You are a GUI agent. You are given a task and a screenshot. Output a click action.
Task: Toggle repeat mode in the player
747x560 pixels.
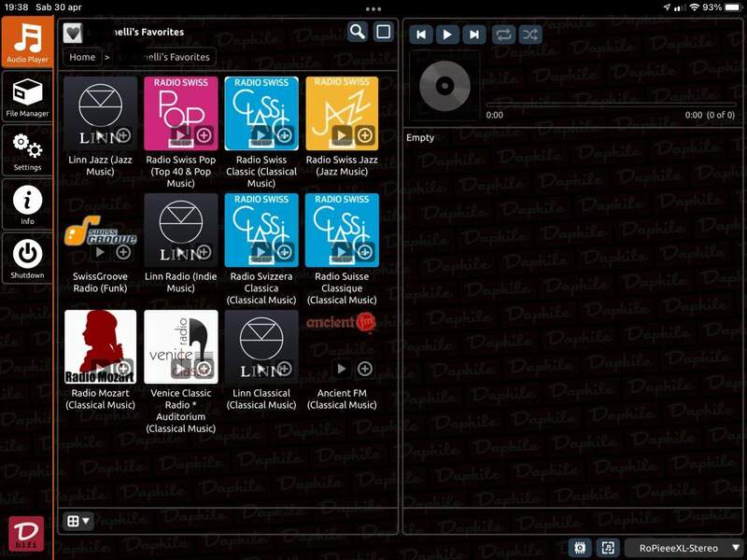coord(503,35)
